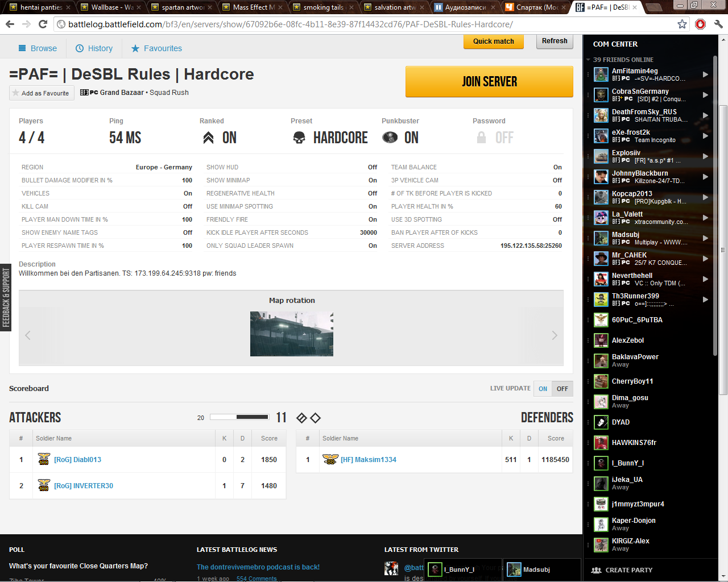The height and width of the screenshot is (582, 728).
Task: Click the attackers ticket progress bar
Action: [x=239, y=417]
